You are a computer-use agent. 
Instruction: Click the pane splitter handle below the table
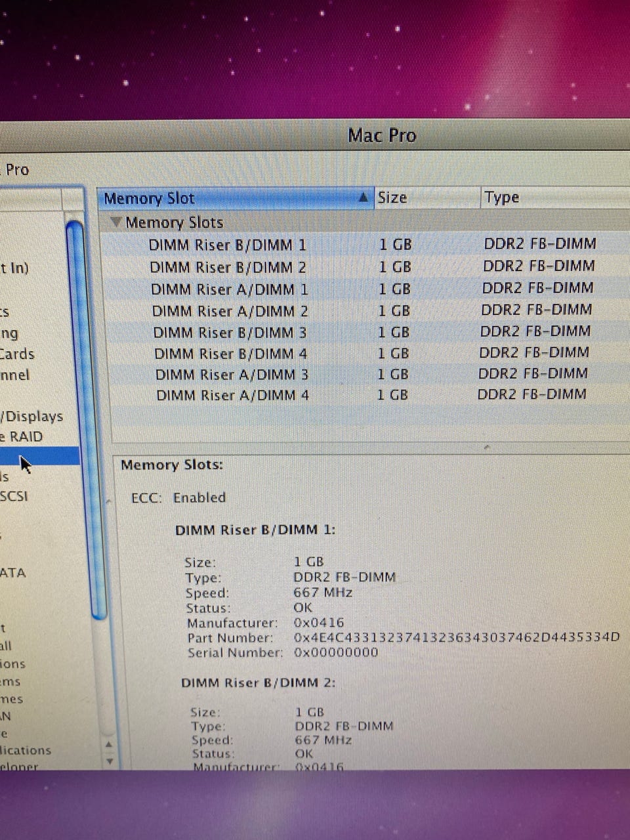click(488, 446)
